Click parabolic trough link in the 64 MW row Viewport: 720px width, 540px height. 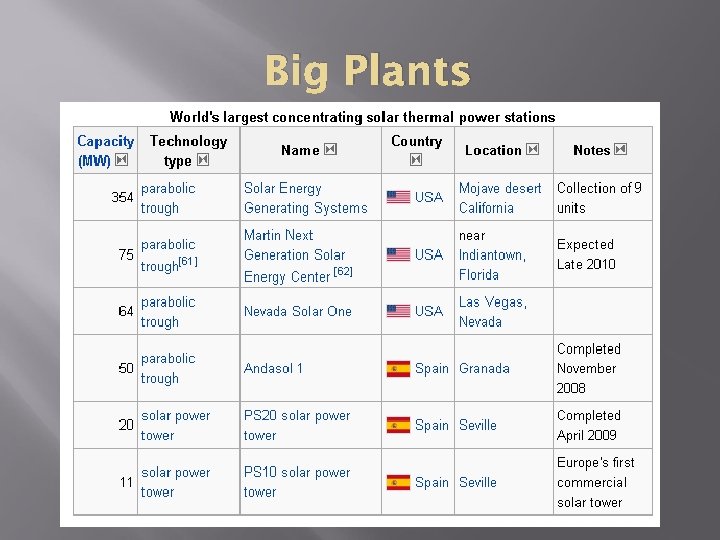point(168,312)
